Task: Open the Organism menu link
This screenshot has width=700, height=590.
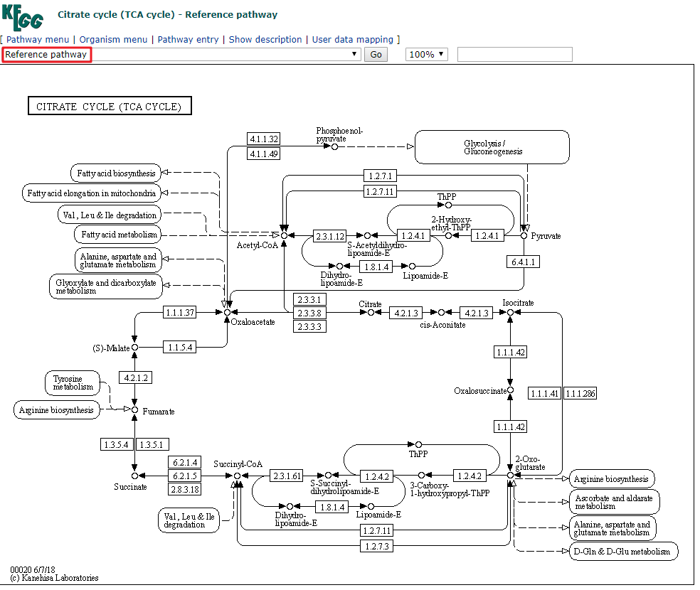Action: [x=113, y=39]
